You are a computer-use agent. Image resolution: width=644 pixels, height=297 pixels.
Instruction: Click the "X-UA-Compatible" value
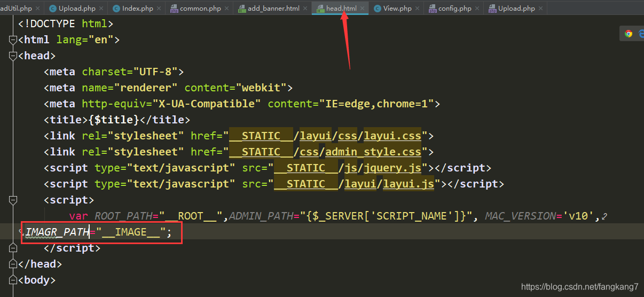tap(207, 104)
